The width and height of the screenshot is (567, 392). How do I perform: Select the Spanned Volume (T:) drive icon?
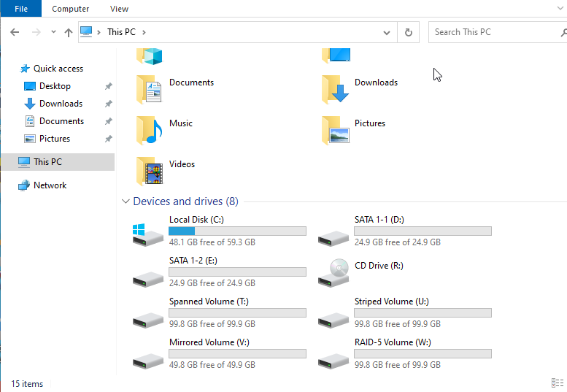pos(147,320)
